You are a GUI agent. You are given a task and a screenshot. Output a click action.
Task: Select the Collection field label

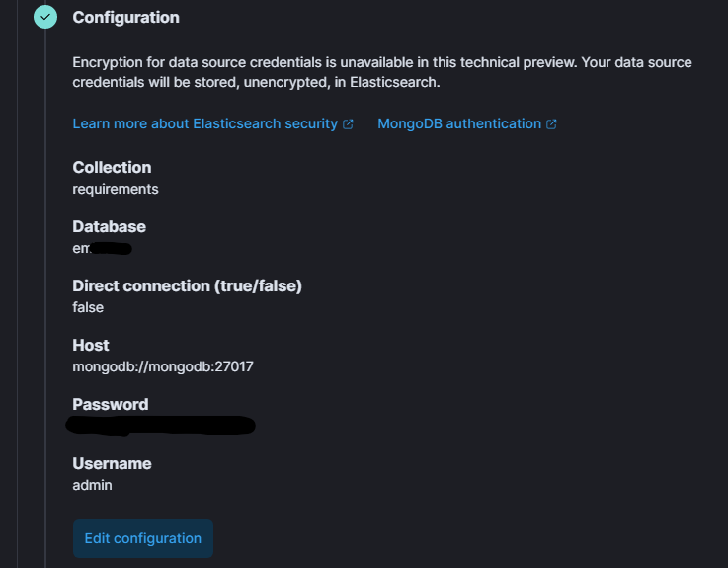click(x=112, y=168)
